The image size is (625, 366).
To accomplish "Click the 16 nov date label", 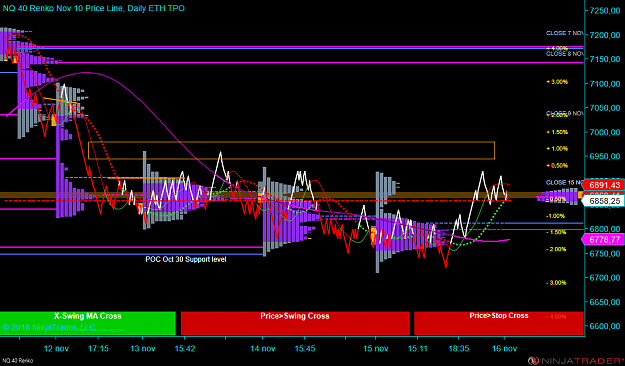I will [x=504, y=348].
